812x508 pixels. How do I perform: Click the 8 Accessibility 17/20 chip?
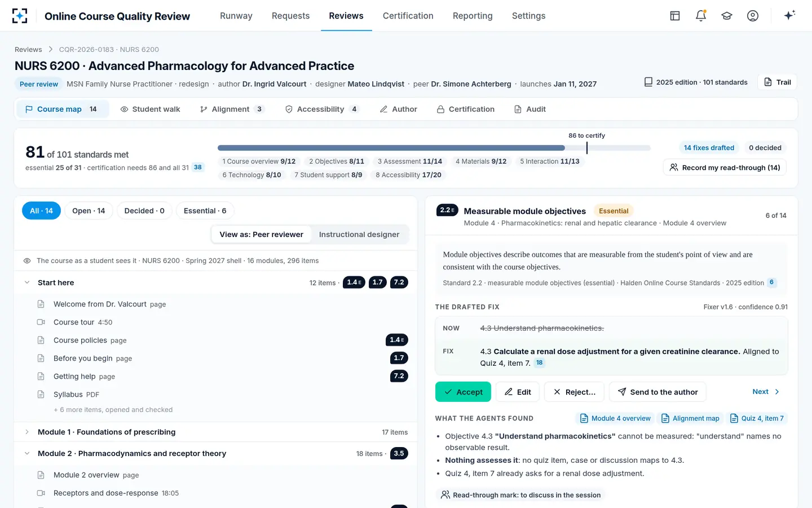tap(409, 175)
